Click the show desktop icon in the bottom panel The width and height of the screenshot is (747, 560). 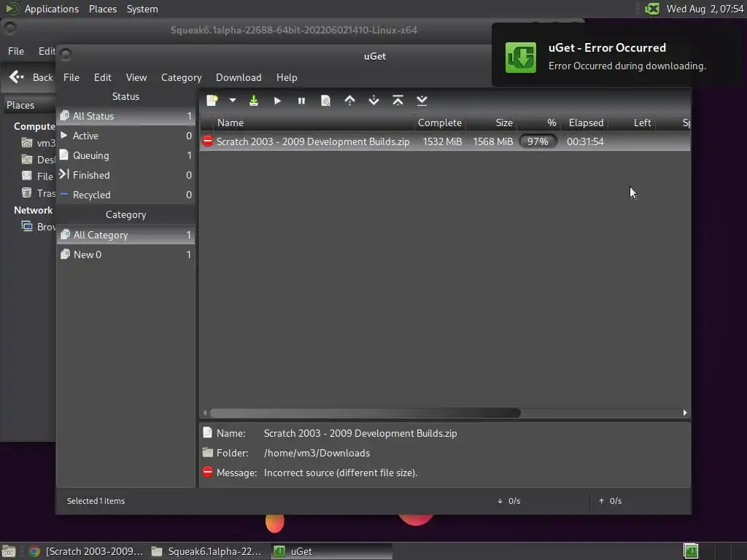pyautogui.click(x=9, y=551)
